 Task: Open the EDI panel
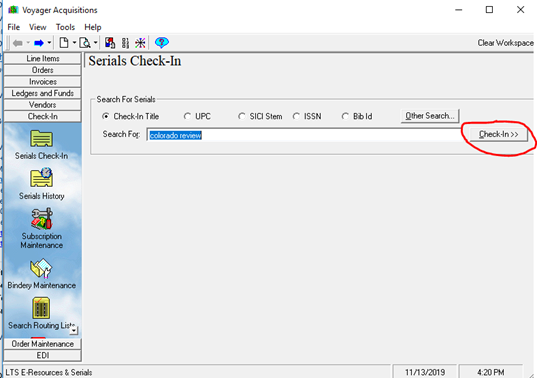[x=42, y=355]
